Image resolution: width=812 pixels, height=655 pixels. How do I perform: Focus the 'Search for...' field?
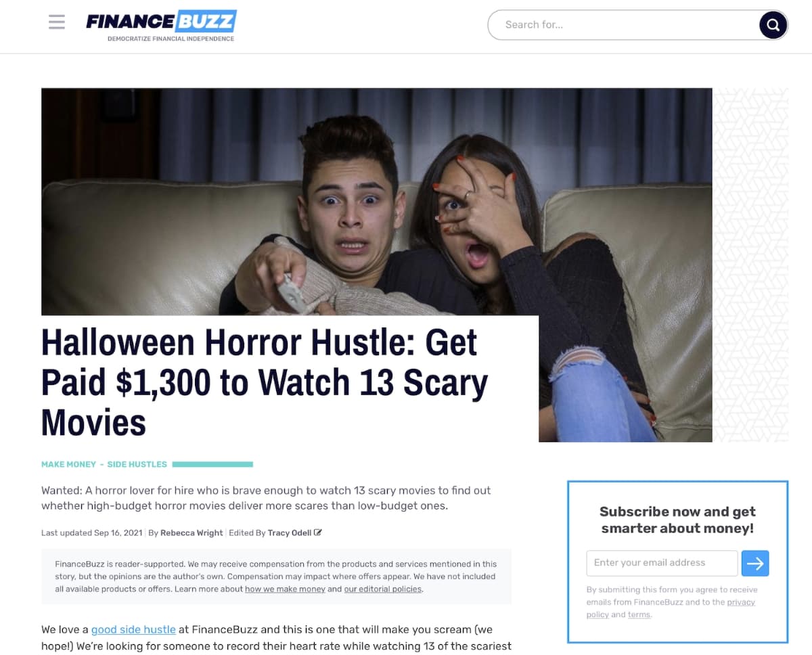click(626, 25)
